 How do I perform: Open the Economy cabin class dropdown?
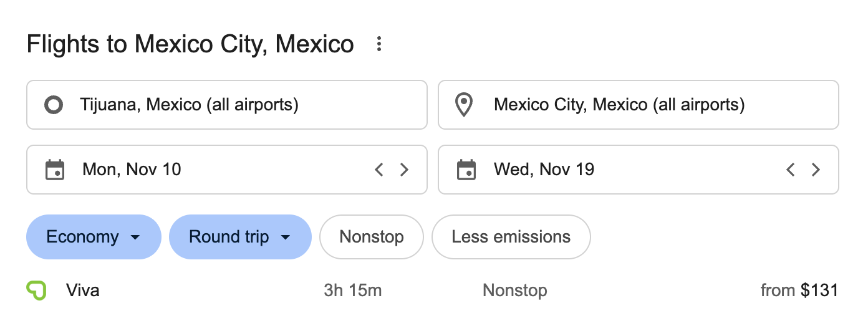click(x=94, y=237)
